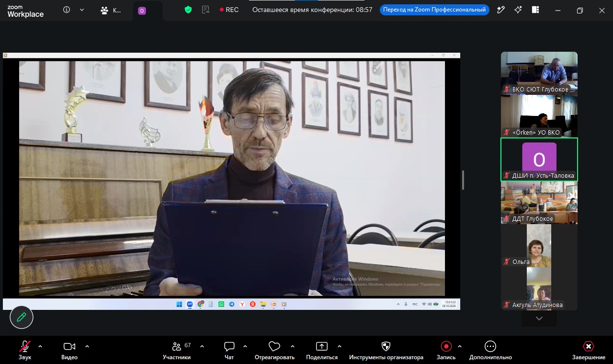This screenshot has height=364, width=613.
Task: Click the Отреагировать heart reaction button
Action: [x=274, y=350]
